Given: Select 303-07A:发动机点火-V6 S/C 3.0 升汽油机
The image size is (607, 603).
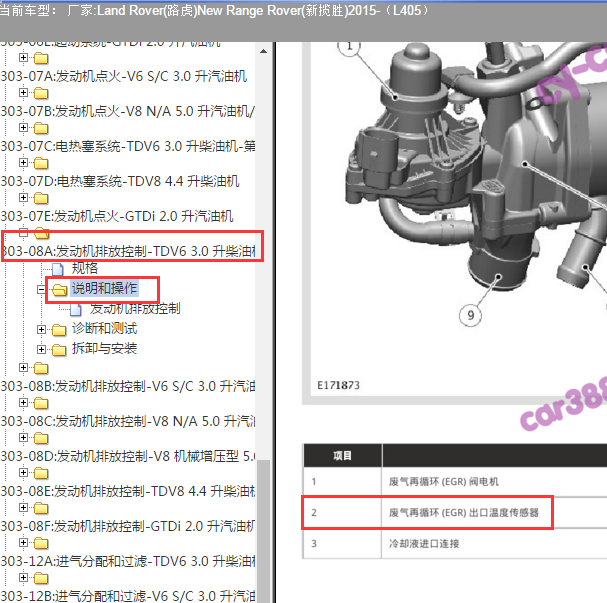Looking at the screenshot, I should [x=123, y=76].
